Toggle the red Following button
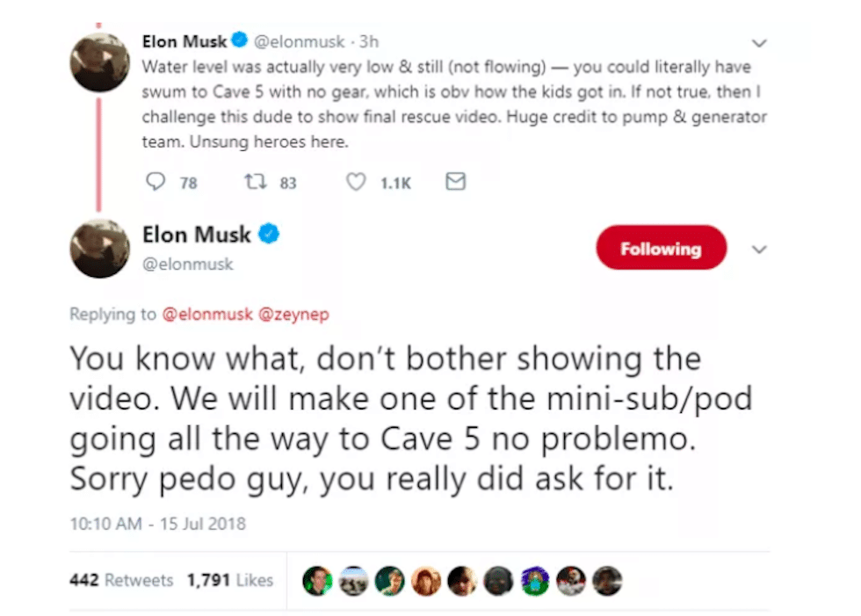 661,249
